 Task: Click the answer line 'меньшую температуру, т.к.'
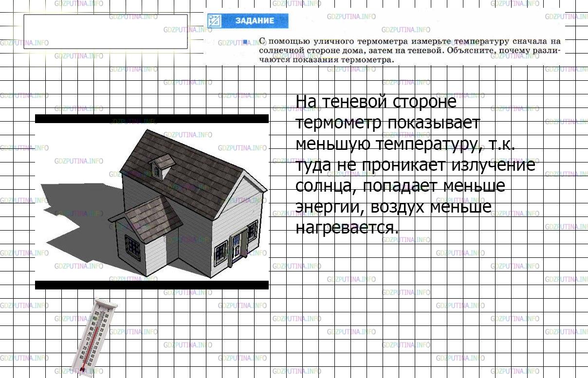pos(405,144)
